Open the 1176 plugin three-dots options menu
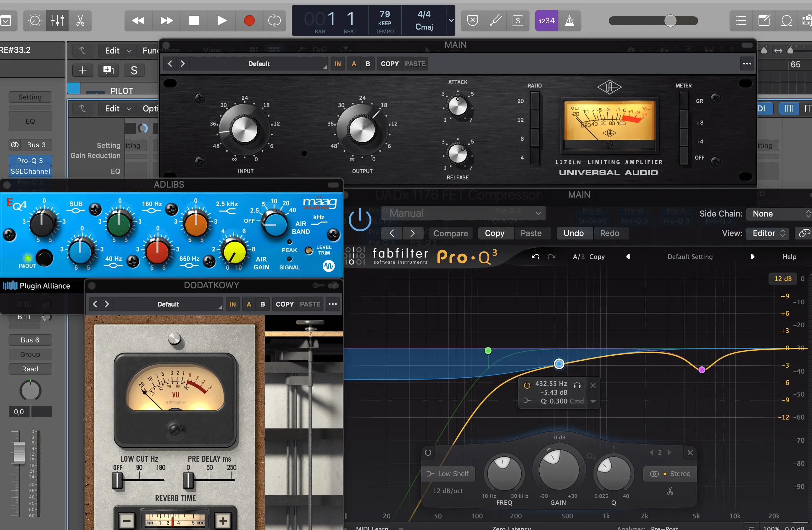 pyautogui.click(x=747, y=64)
